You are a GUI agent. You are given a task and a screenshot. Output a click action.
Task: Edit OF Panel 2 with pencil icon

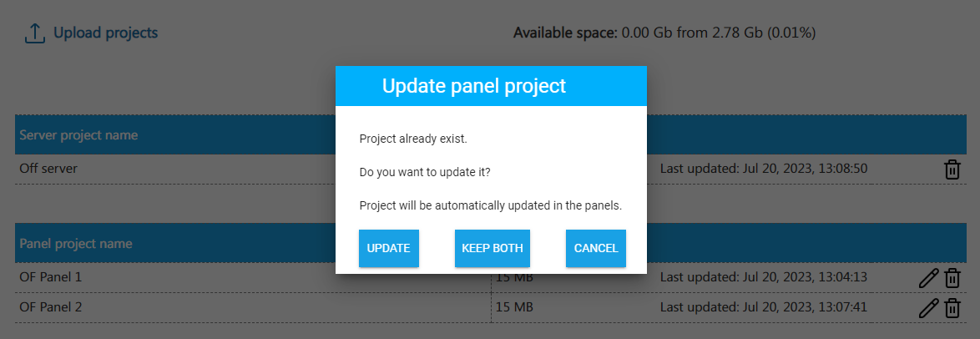pyautogui.click(x=927, y=308)
